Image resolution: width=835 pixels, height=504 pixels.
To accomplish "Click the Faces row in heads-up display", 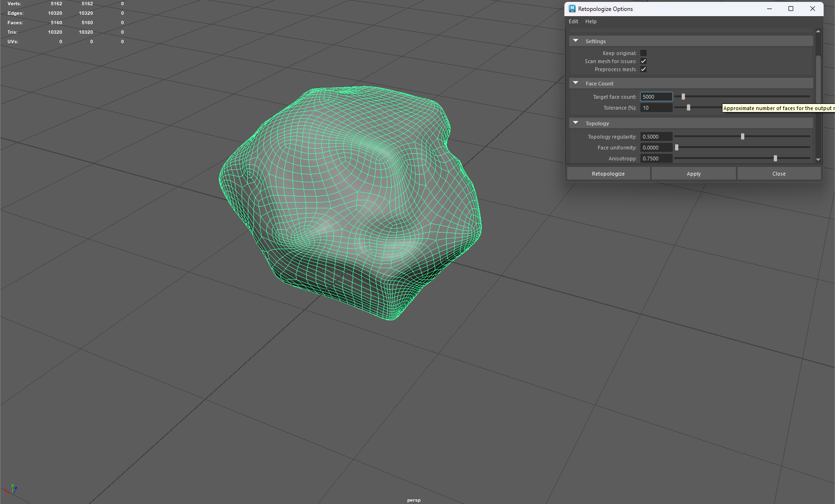I will click(66, 23).
